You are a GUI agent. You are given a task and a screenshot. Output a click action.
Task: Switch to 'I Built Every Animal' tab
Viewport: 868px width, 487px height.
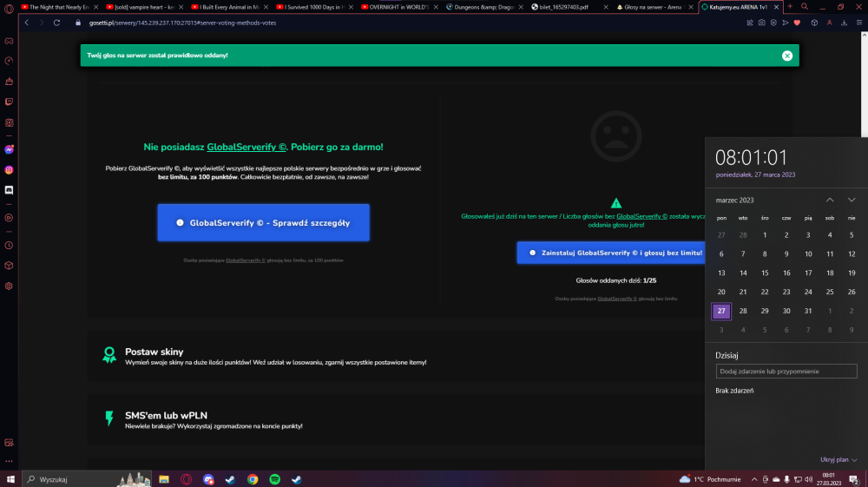coord(229,7)
